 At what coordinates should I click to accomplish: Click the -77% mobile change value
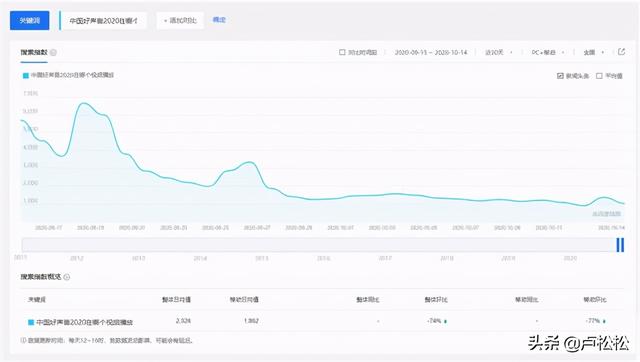coord(593,321)
